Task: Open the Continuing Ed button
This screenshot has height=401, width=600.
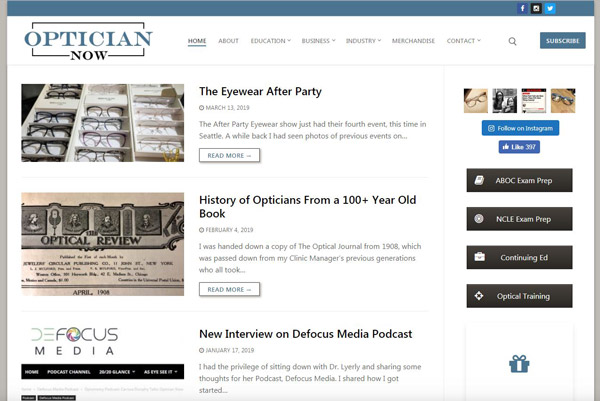Action: point(519,258)
